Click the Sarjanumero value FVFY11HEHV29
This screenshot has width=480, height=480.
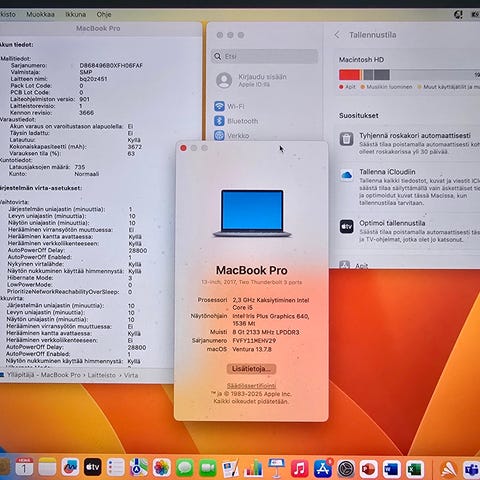click(254, 341)
